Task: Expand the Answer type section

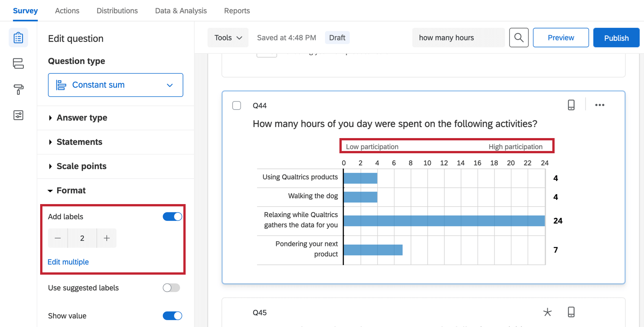Action: tap(82, 118)
